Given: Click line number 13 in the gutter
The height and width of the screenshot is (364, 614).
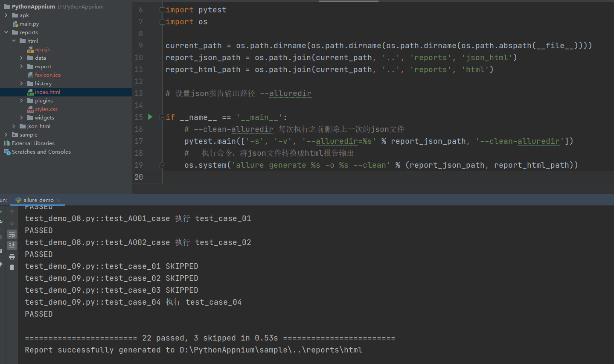Looking at the screenshot, I should (139, 93).
